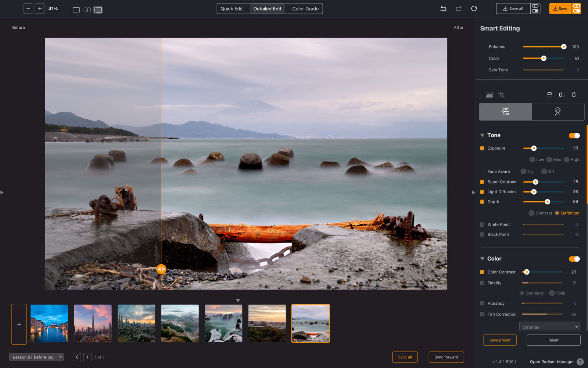This screenshot has height=368, width=588.
Task: Enable the Vibrancy checkbox
Action: pos(482,303)
